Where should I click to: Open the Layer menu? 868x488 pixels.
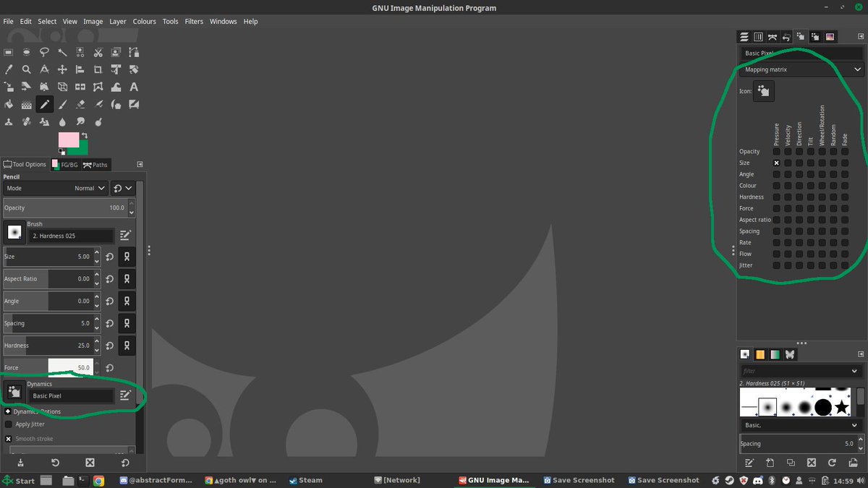[x=118, y=22]
